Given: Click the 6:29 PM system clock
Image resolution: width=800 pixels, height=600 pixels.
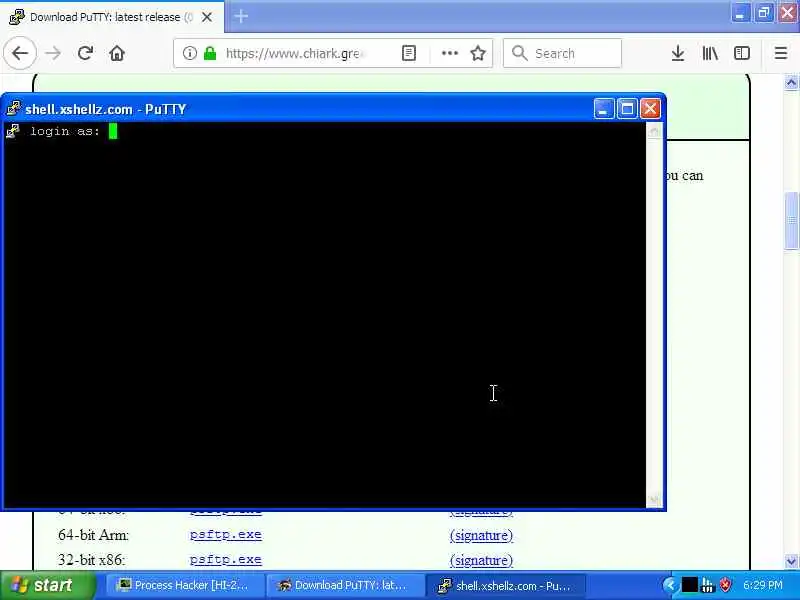Looking at the screenshot, I should pyautogui.click(x=763, y=585).
